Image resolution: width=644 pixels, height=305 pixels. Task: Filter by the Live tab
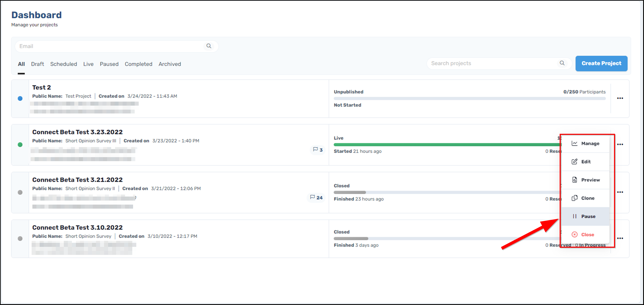tap(88, 64)
